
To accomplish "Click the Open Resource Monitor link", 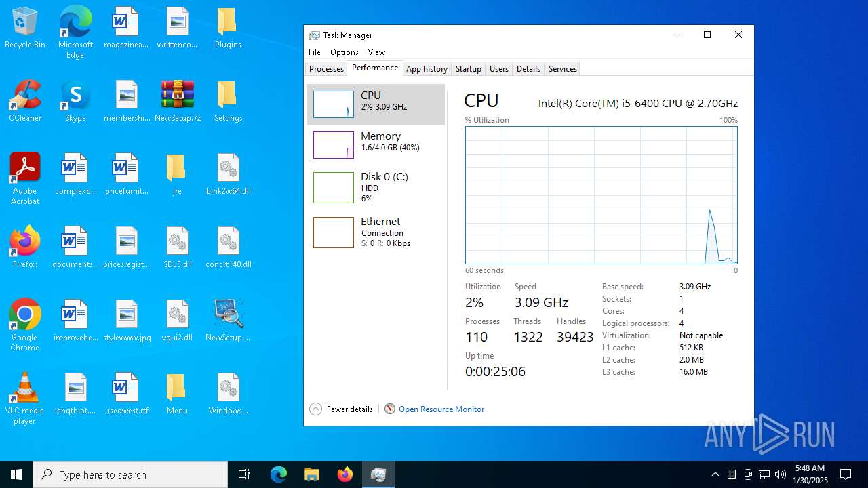I will [441, 409].
